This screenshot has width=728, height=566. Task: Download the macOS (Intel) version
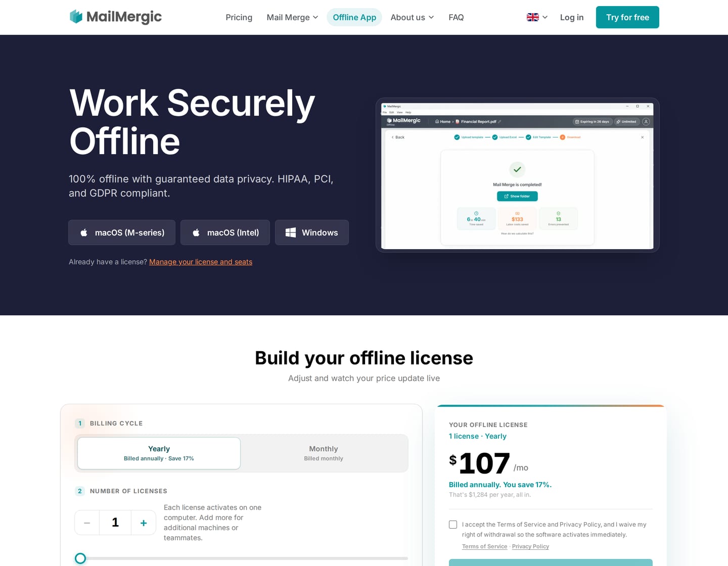(225, 232)
